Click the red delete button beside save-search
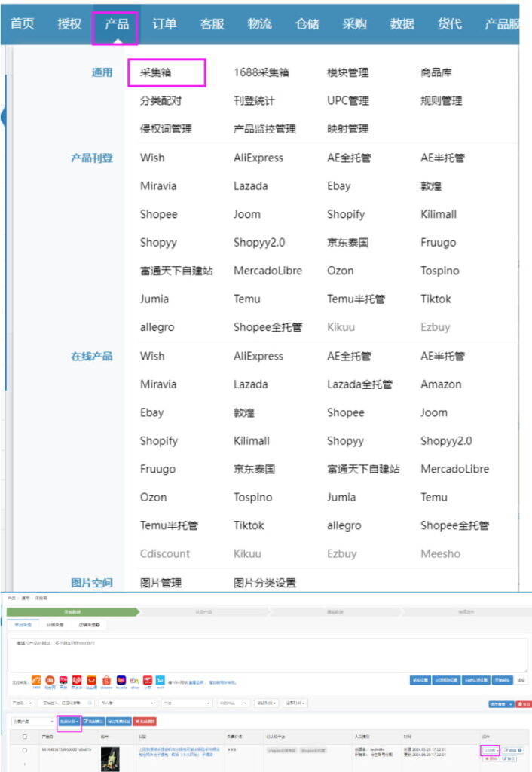The width and height of the screenshot is (532, 772). click(x=524, y=704)
